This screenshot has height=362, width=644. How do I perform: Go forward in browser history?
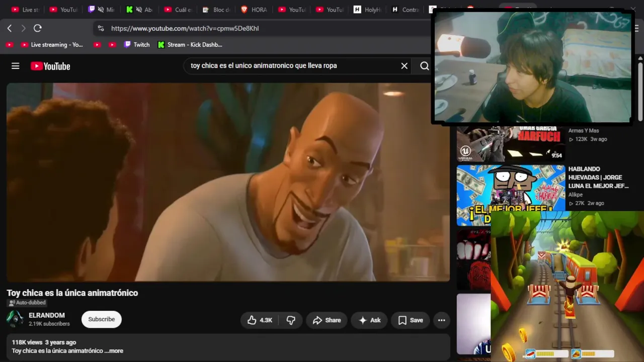coord(23,28)
